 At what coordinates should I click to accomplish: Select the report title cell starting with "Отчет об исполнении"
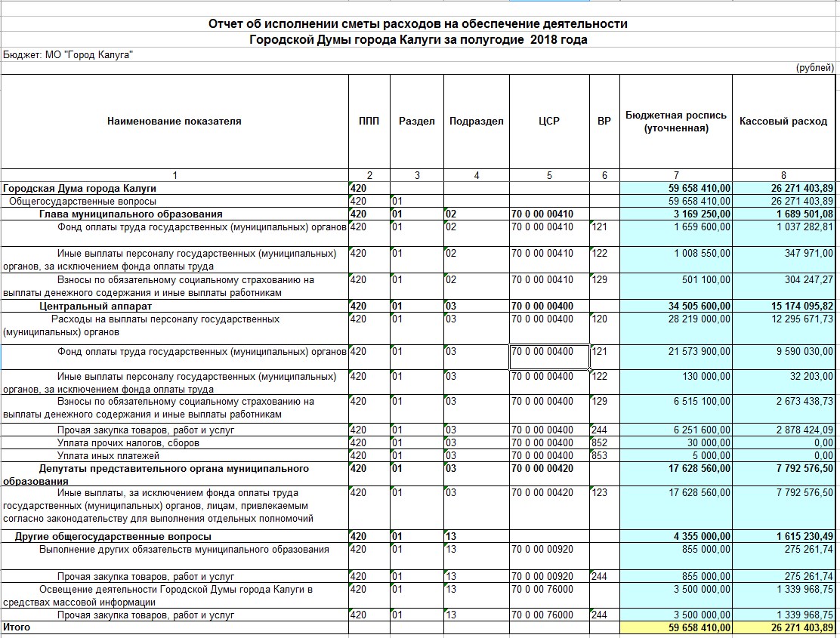coord(418,24)
